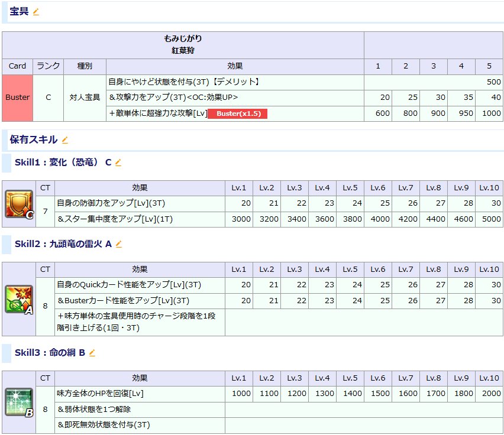Click the Skill2 Quick/Buster up icon
Viewport: 504px width, 435px height.
pos(20,299)
